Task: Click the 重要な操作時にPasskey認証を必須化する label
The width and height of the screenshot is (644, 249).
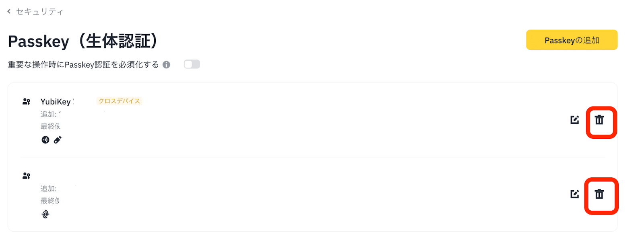Action: pyautogui.click(x=83, y=65)
